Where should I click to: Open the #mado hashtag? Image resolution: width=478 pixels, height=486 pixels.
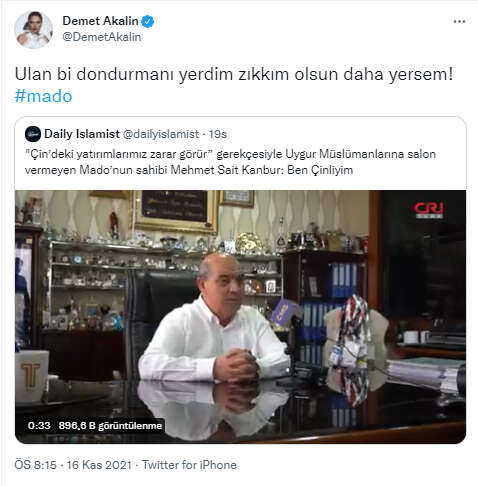43,96
